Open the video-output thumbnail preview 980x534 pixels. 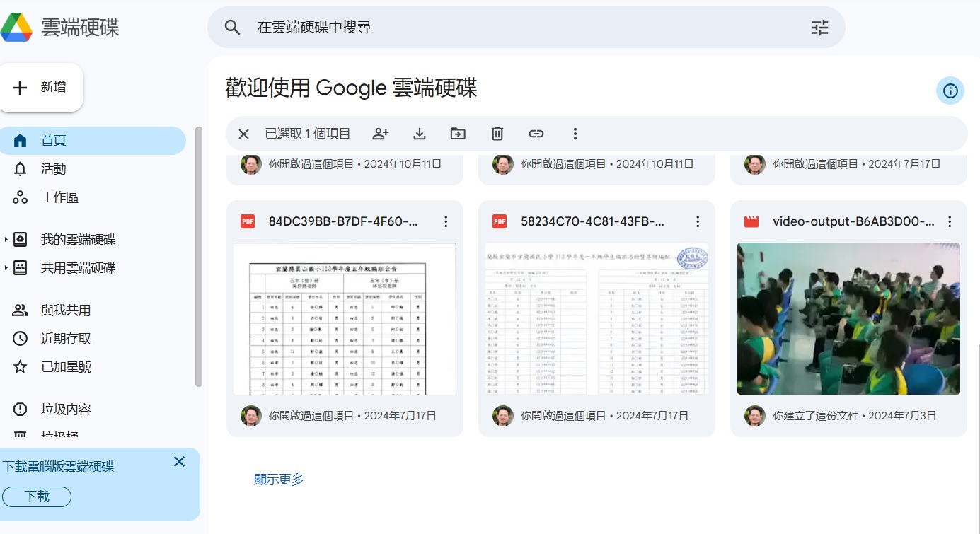click(848, 318)
